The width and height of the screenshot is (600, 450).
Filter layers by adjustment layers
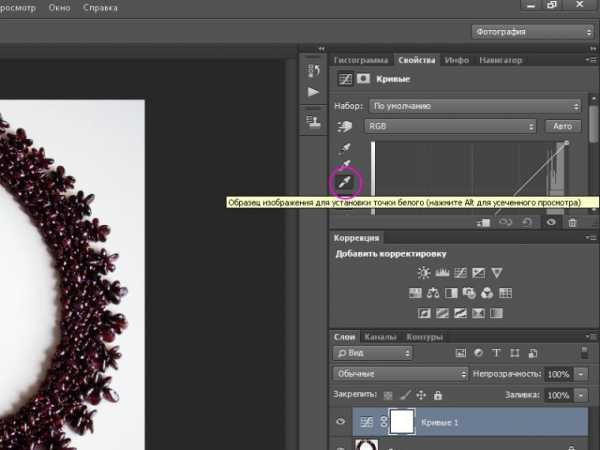click(478, 353)
